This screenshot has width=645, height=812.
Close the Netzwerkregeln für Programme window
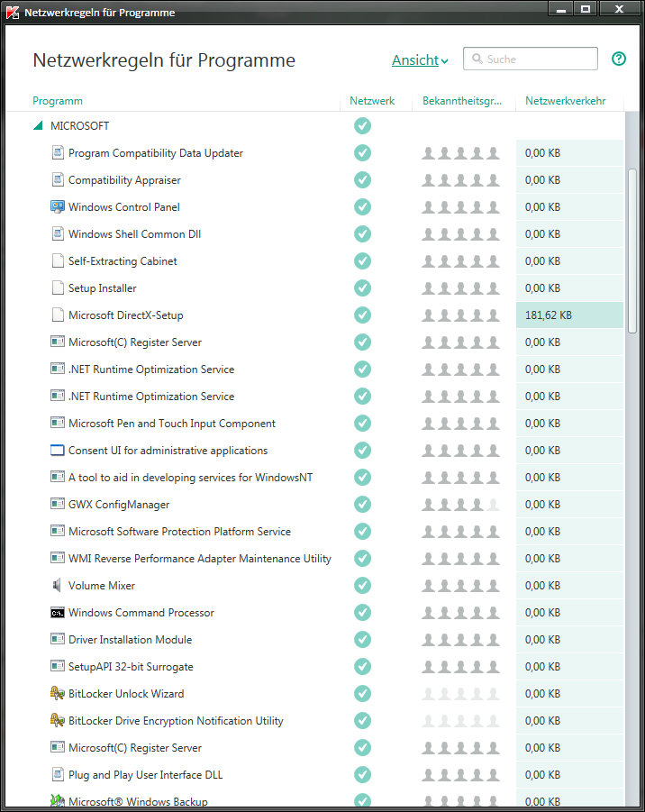tap(619, 8)
